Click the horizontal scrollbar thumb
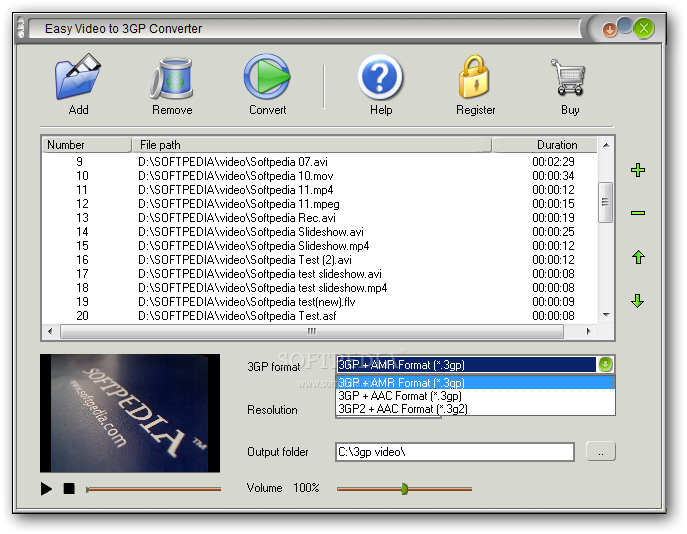This screenshot has height=534, width=687. [x=312, y=331]
